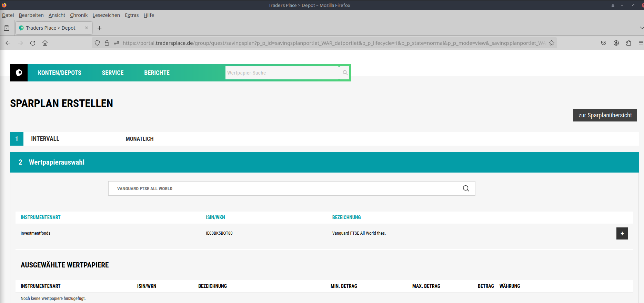Open the Firefox account icon
This screenshot has width=644, height=303.
[616, 43]
